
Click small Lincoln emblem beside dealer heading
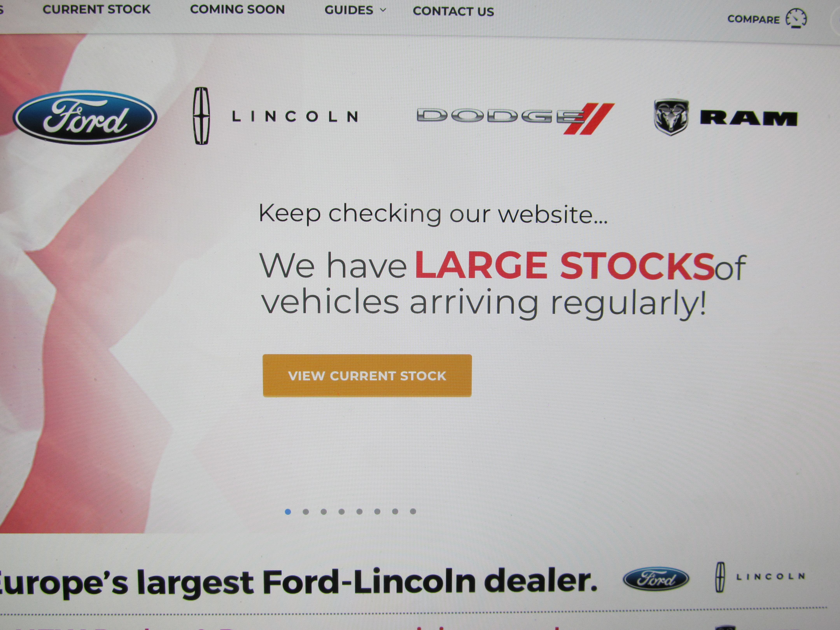(x=720, y=577)
